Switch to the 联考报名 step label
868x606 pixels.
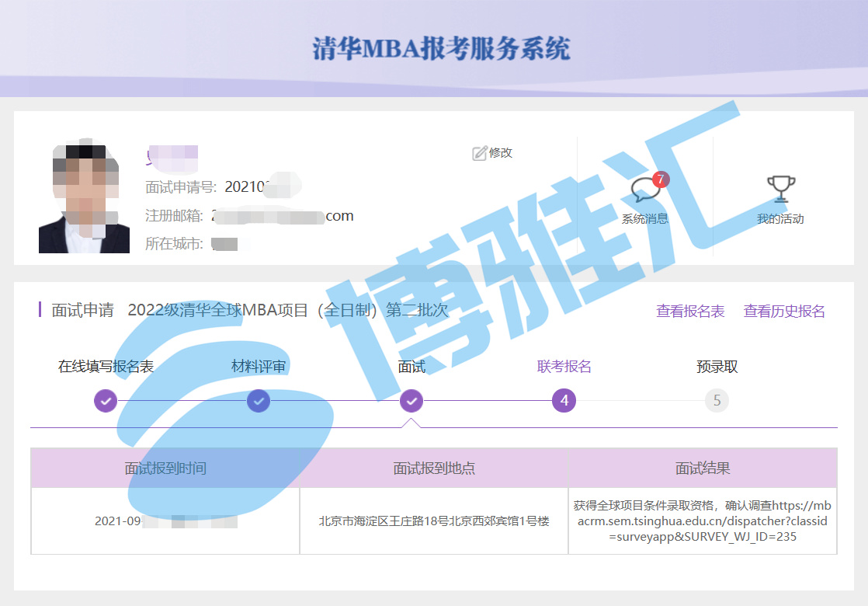click(564, 367)
